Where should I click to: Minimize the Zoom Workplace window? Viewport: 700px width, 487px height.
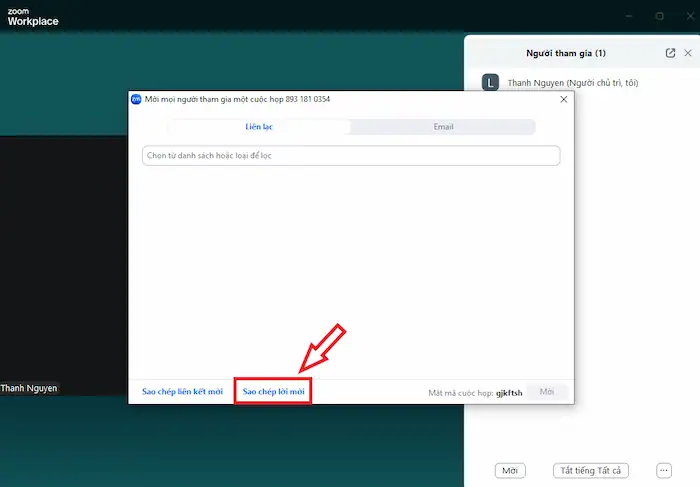(627, 16)
